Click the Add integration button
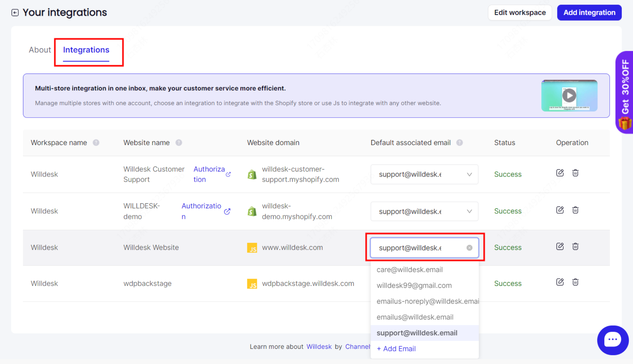The width and height of the screenshot is (633, 364). pyautogui.click(x=589, y=13)
